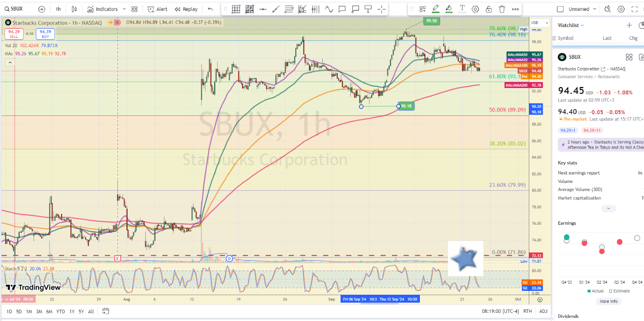Open Starbucks Corporation external link icon
Viewport: 644px width, 321px height.
point(603,69)
